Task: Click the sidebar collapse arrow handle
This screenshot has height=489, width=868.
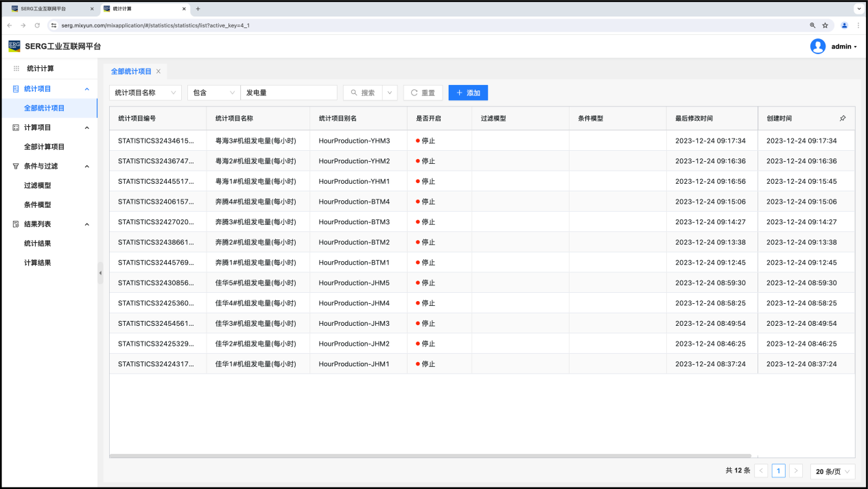Action: [x=100, y=273]
